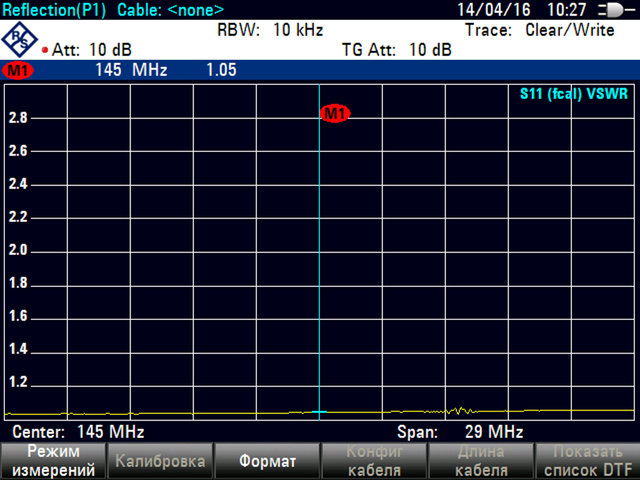Image resolution: width=640 pixels, height=480 pixels.
Task: Click the Center 145 MHz field
Action: pyautogui.click(x=78, y=432)
